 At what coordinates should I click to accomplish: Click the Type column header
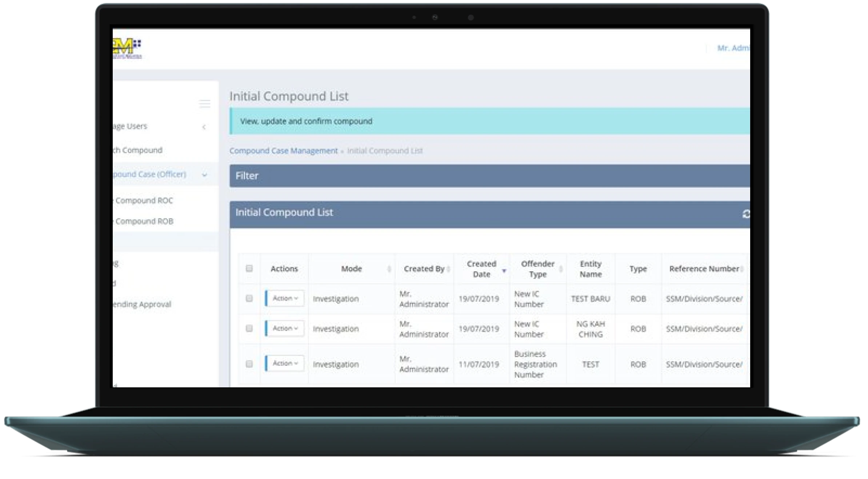638,269
